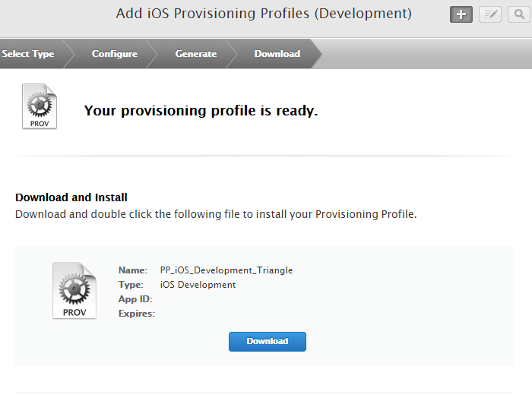Click the Add iOS Provisioning Profiles title
This screenshot has height=404, width=532.
(x=264, y=14)
